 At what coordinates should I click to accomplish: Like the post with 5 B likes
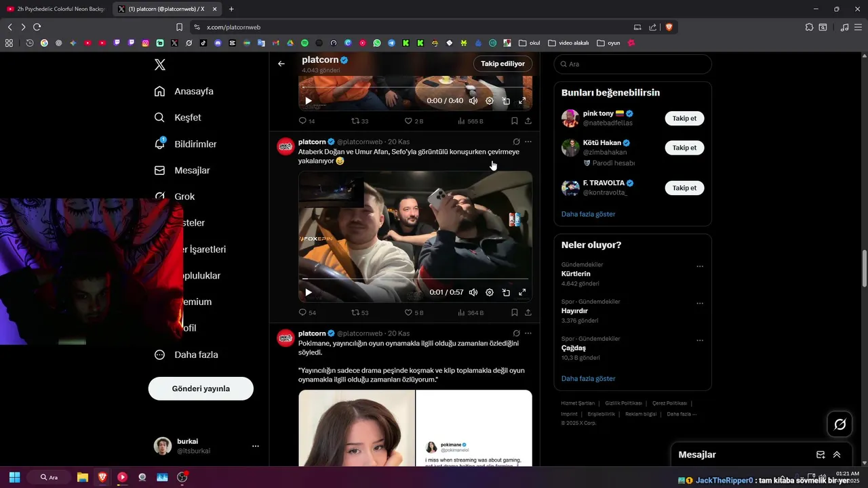click(414, 312)
